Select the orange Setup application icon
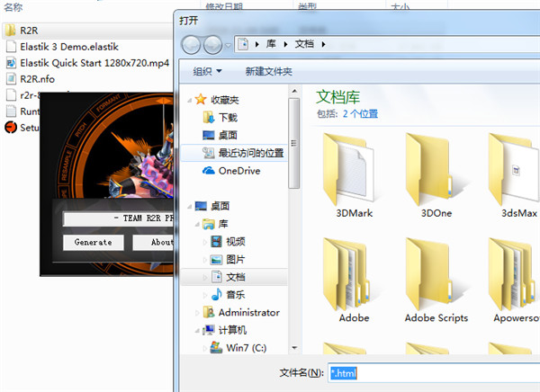This screenshot has width=540, height=392. [x=11, y=128]
